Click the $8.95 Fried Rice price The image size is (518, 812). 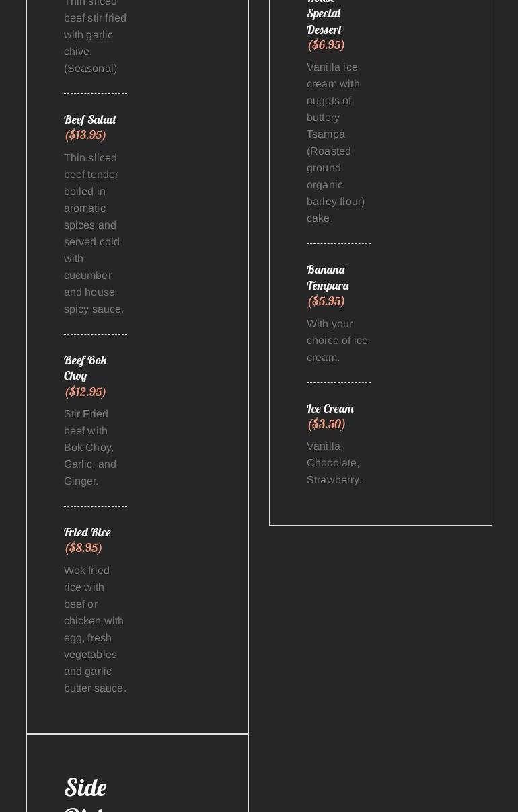point(83,548)
